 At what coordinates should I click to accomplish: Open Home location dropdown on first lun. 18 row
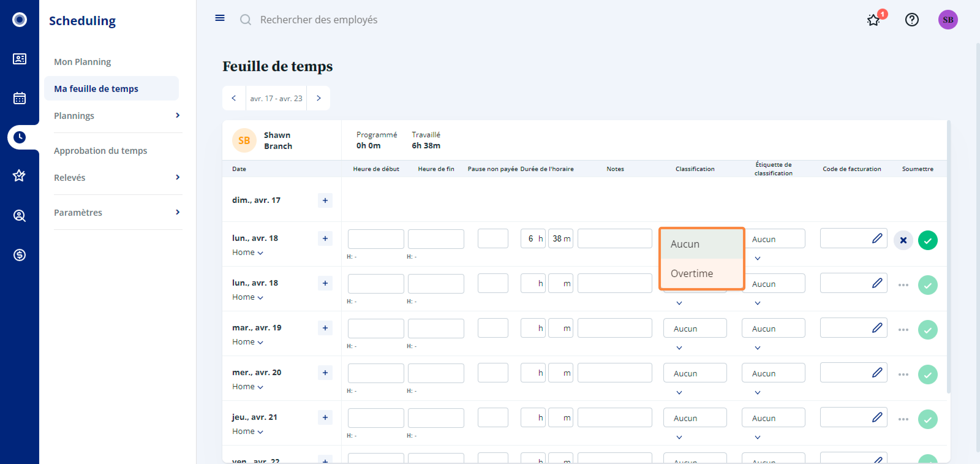pos(247,252)
